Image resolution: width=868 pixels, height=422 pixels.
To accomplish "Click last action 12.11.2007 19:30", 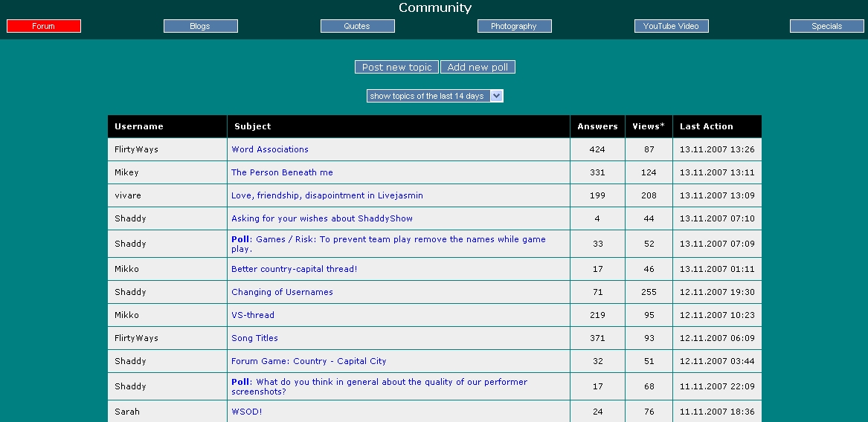I will [717, 292].
